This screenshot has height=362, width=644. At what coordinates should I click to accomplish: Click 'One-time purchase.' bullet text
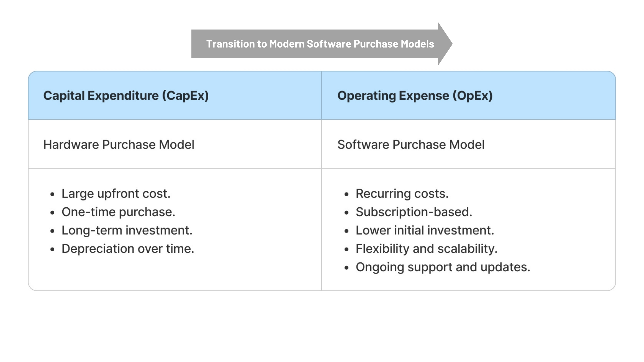point(118,212)
